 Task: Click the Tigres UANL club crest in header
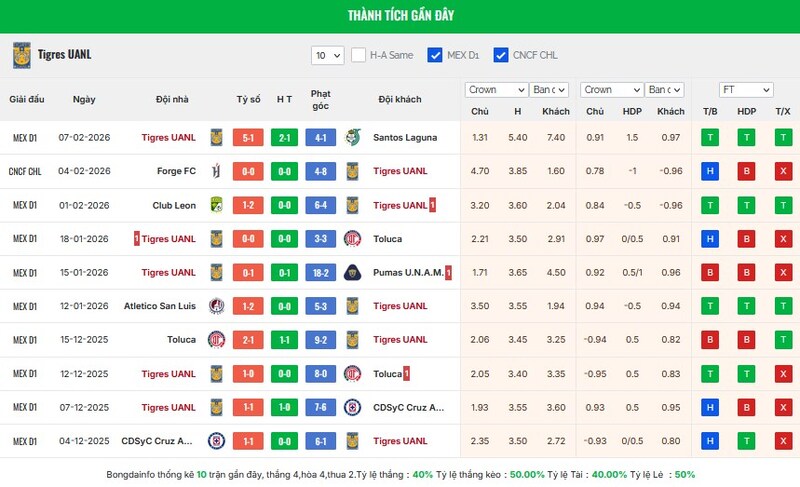pyautogui.click(x=21, y=55)
